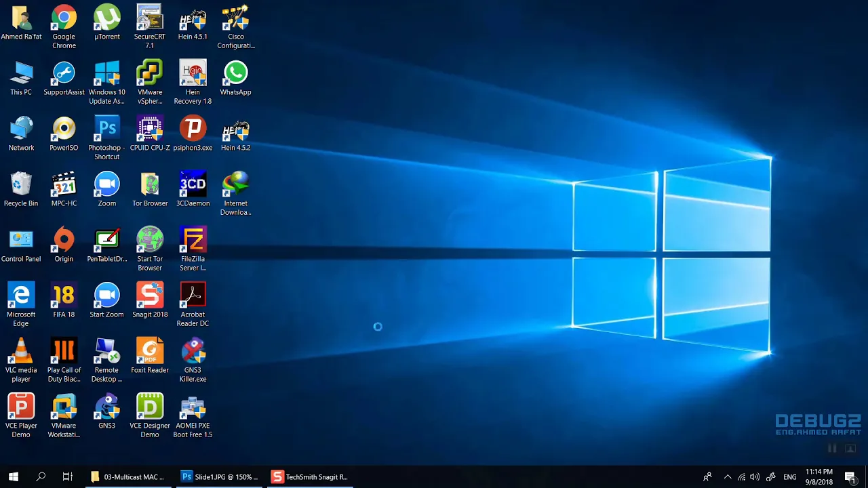The image size is (868, 488).
Task: Click the WhatsApp desktop icon
Action: tap(235, 78)
